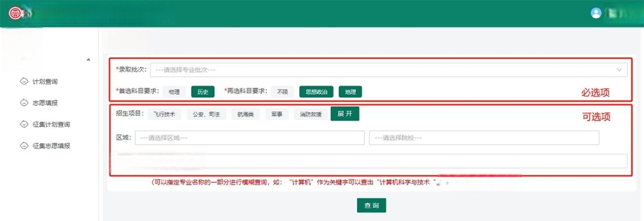This screenshot has width=644, height=221.
Task: Open the user avatar icon
Action: click(x=596, y=13)
